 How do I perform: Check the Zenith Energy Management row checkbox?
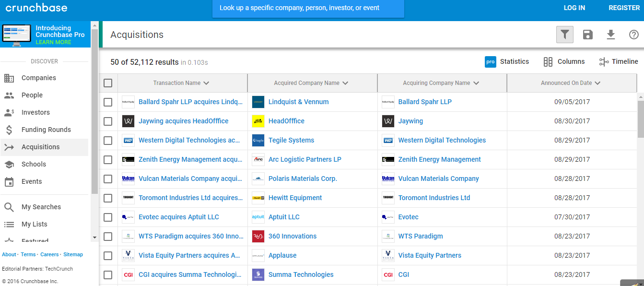coord(108,159)
